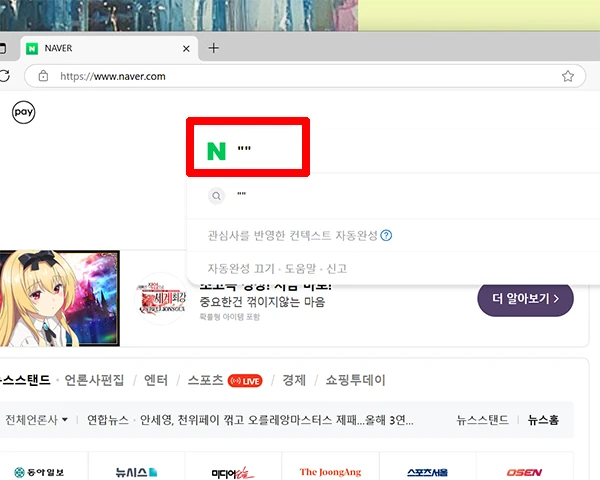The height and width of the screenshot is (480, 600).
Task: Open 경제 tab
Action: click(x=294, y=380)
